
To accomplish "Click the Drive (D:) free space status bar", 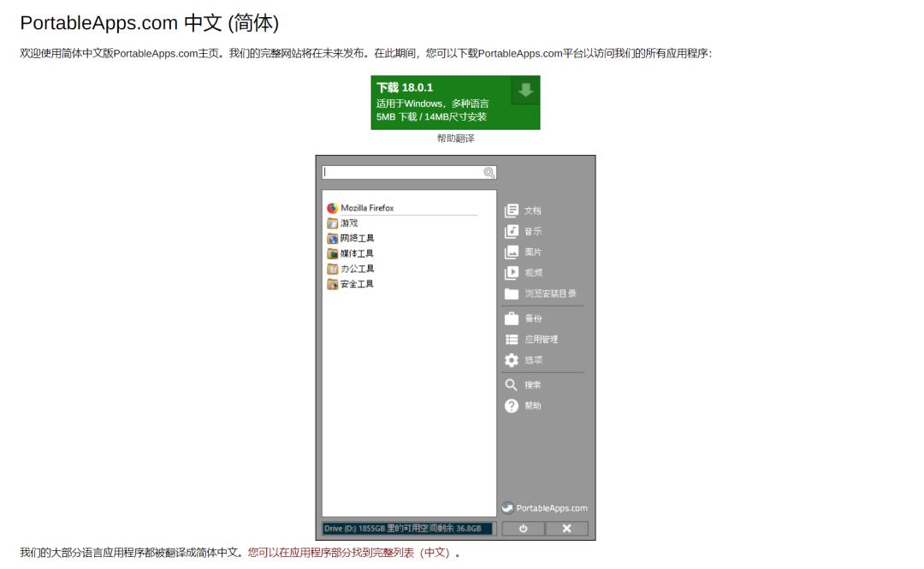I will tap(407, 528).
